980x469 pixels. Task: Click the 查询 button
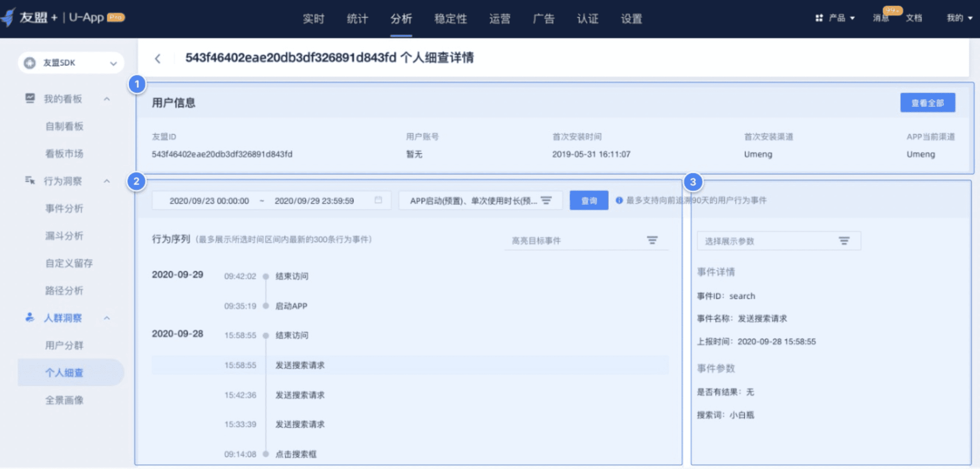click(588, 200)
